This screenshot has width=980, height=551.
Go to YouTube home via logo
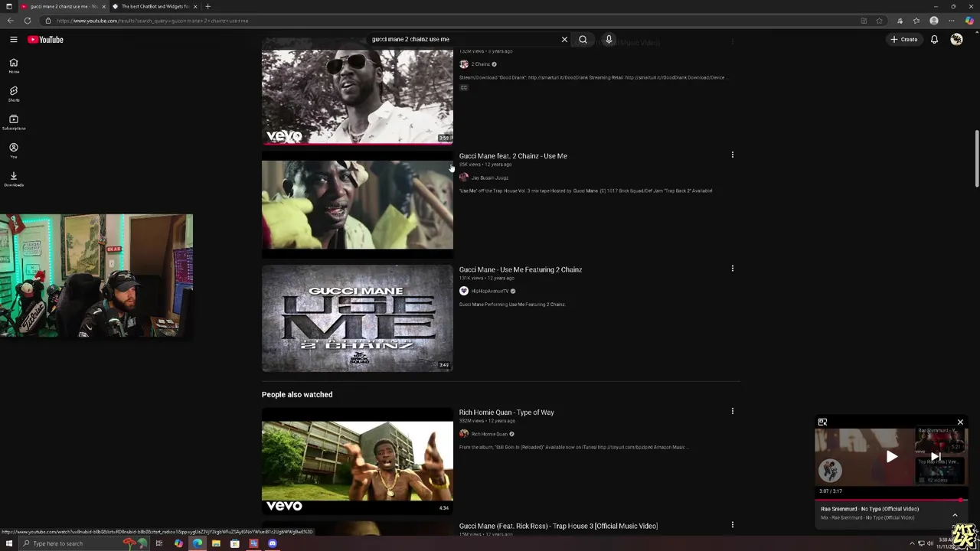pyautogui.click(x=46, y=40)
